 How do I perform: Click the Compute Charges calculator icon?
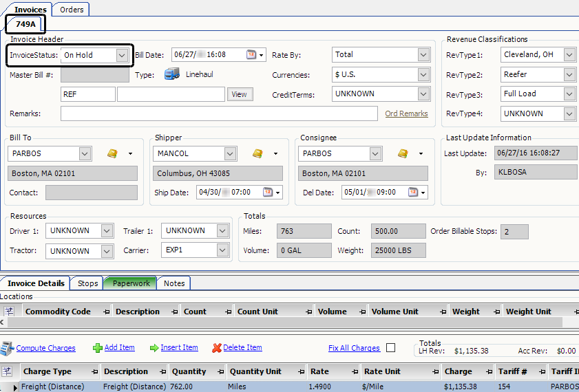7,348
